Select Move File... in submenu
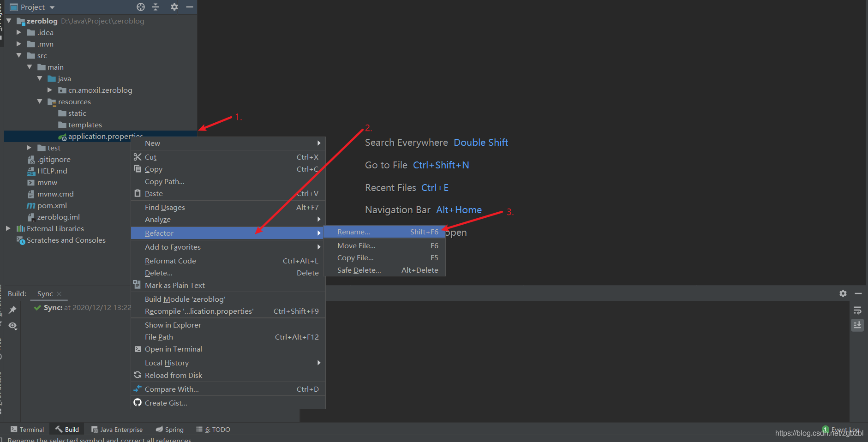The height and width of the screenshot is (442, 868). 384,245
